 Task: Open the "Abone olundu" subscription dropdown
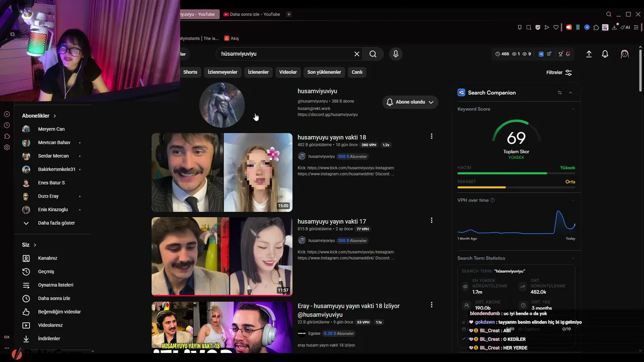point(410,102)
